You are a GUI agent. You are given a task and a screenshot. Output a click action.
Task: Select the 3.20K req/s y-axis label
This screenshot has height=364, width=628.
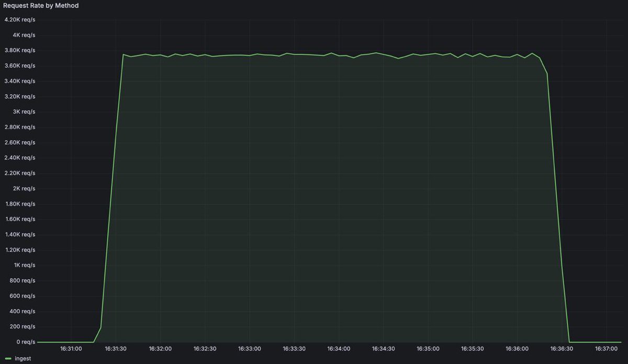[x=19, y=96]
